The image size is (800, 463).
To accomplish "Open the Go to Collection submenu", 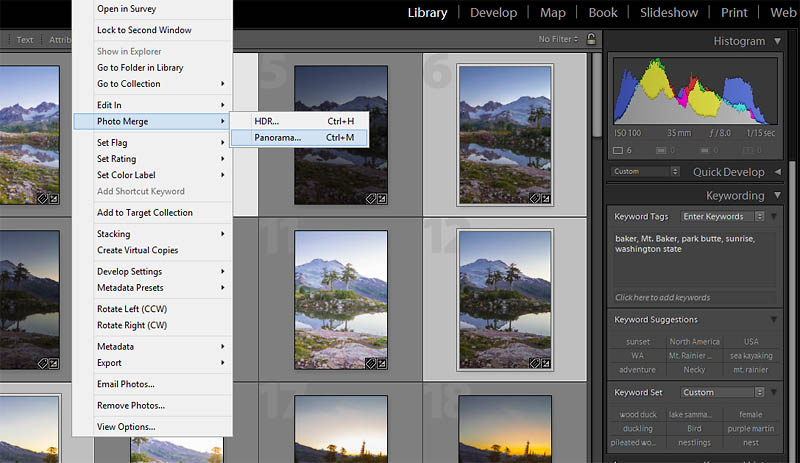I will (x=153, y=84).
